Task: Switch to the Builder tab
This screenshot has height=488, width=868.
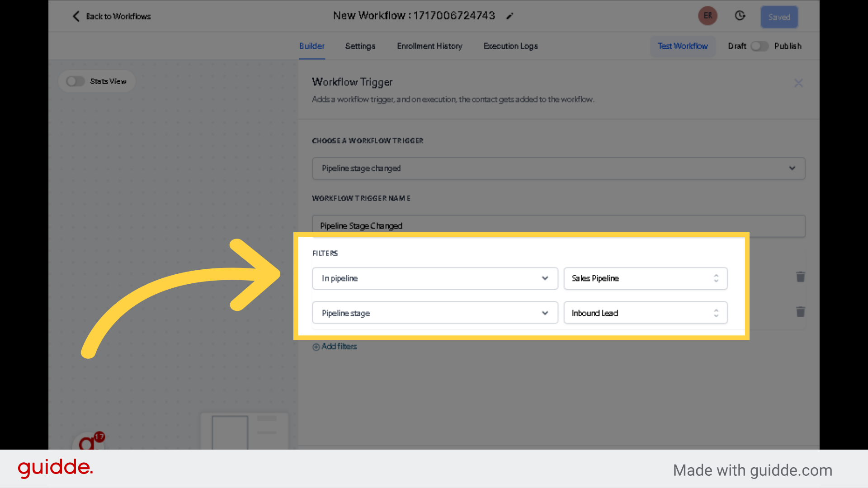Action: pos(312,46)
